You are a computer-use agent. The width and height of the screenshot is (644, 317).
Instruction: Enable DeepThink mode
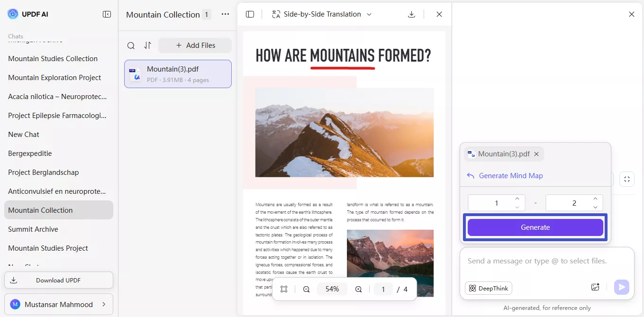tap(488, 288)
